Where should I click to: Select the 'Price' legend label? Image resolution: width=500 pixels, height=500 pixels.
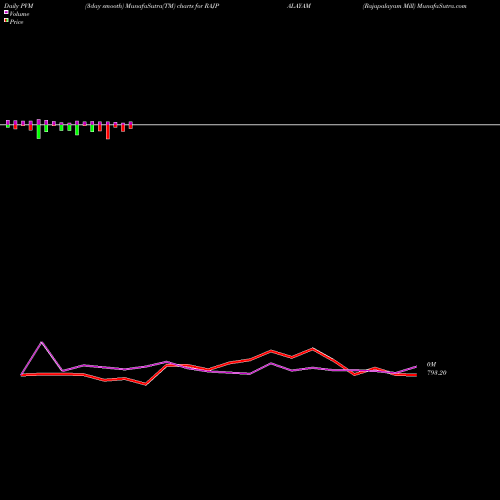[x=16, y=22]
